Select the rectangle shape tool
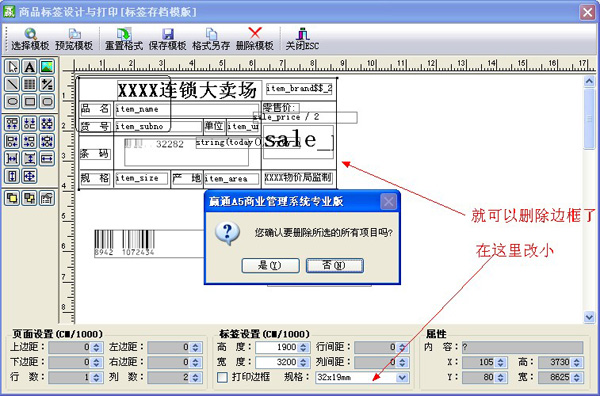The height and width of the screenshot is (396, 600). 29,102
